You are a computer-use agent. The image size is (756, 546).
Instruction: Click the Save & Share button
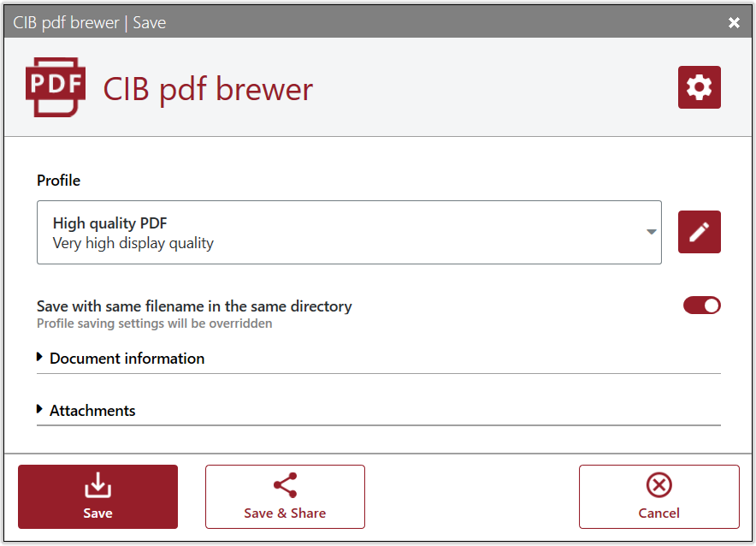pyautogui.click(x=285, y=497)
